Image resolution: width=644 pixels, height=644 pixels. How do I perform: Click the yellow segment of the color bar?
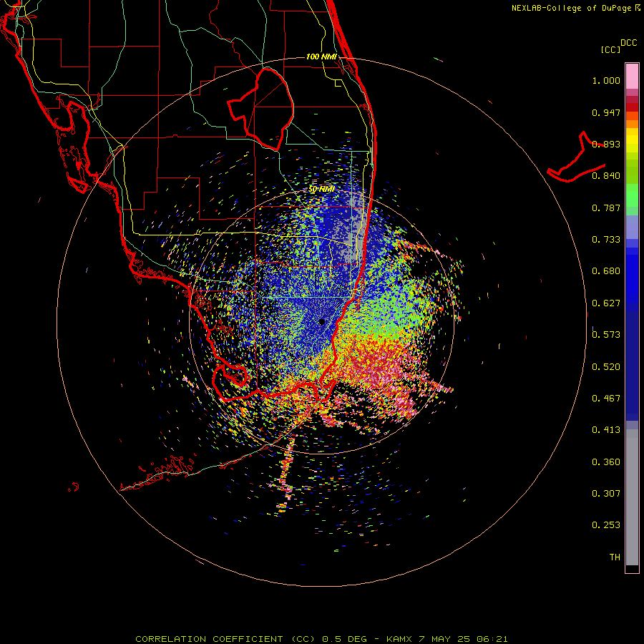coord(632,141)
